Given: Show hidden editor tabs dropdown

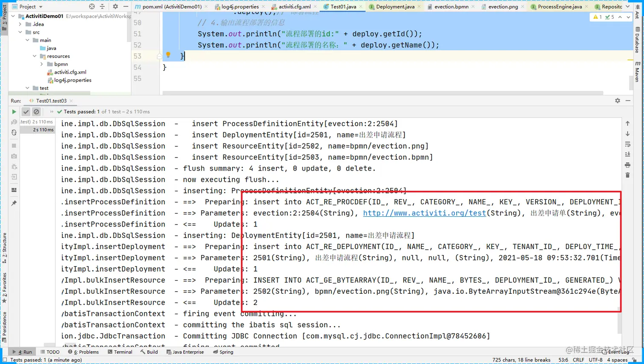Looking at the screenshot, I should click(x=628, y=7).
